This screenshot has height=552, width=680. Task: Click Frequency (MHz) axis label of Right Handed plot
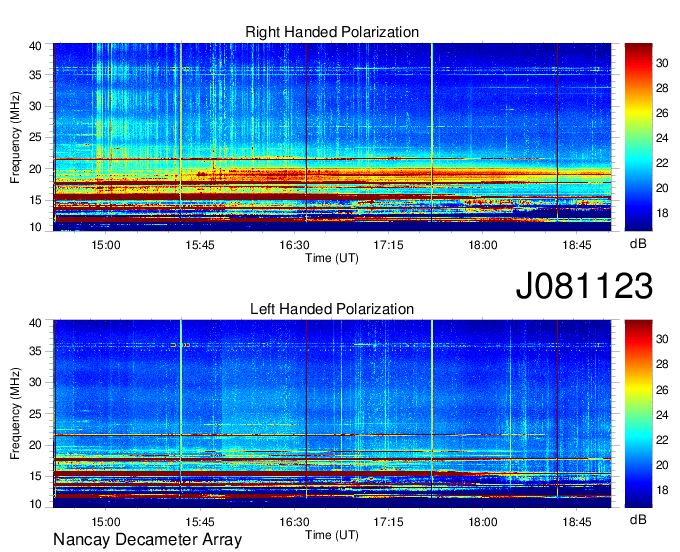coord(15,137)
